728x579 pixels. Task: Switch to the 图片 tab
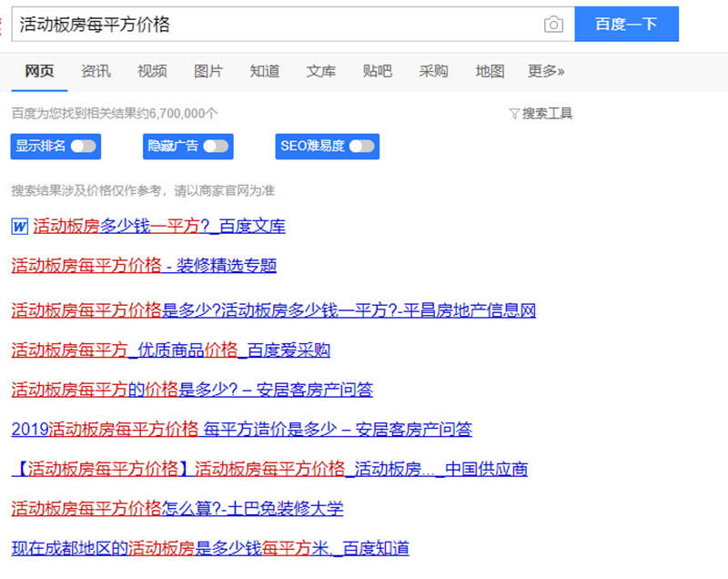208,71
